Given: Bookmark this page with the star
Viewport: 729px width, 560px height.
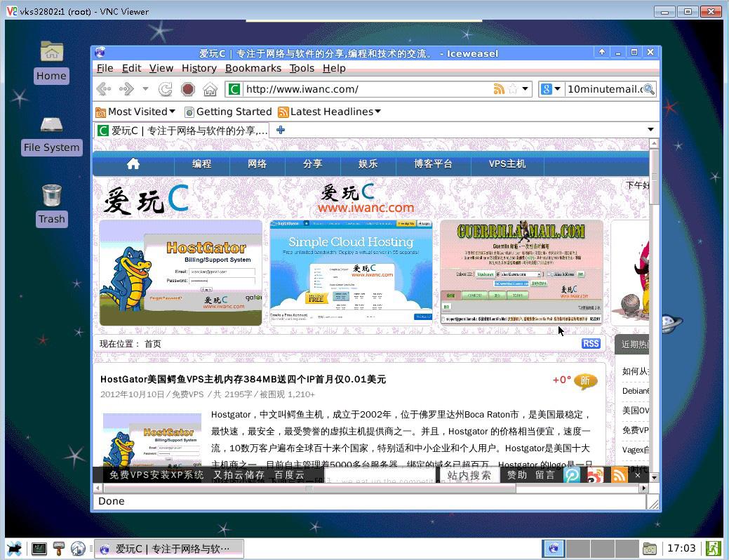Looking at the screenshot, I should click(x=513, y=89).
